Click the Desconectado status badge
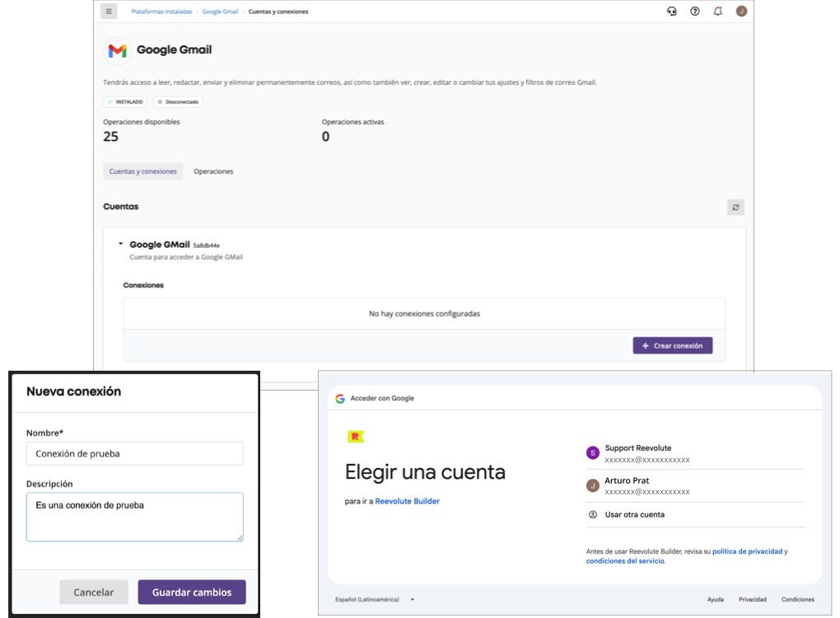840x618 pixels. [x=179, y=102]
